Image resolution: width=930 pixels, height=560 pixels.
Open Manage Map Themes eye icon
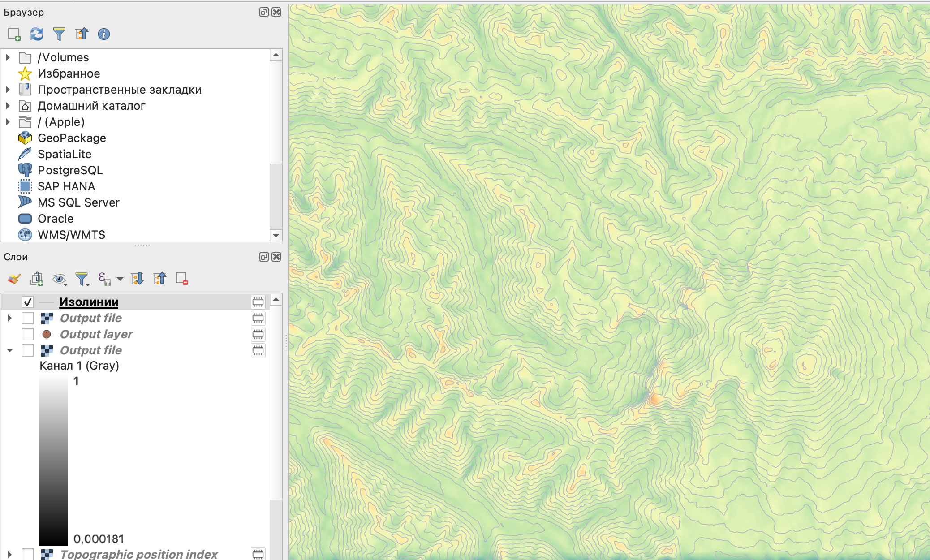click(x=60, y=279)
